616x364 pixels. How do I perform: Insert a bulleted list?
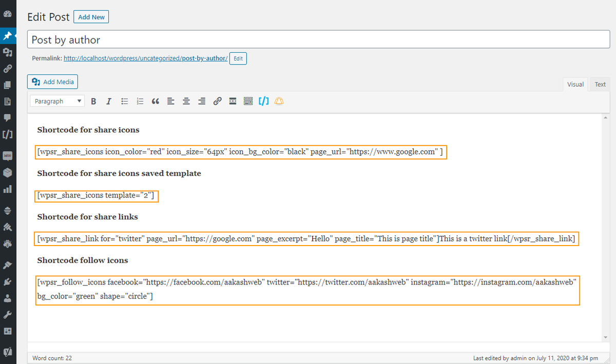tap(124, 102)
